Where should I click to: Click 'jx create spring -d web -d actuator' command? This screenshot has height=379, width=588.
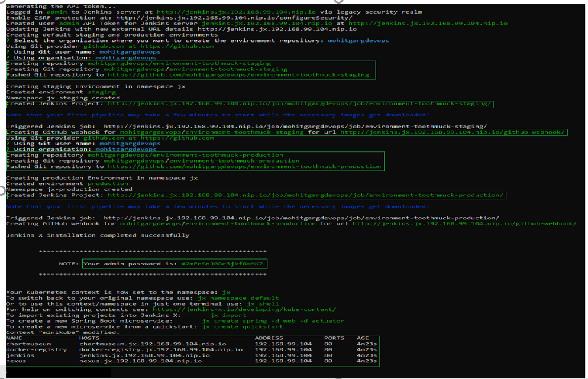coord(273,321)
